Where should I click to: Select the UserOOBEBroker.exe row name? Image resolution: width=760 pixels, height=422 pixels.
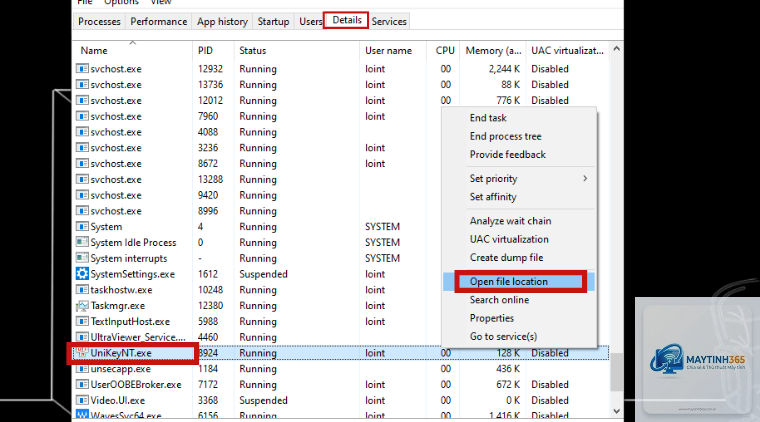[136, 385]
